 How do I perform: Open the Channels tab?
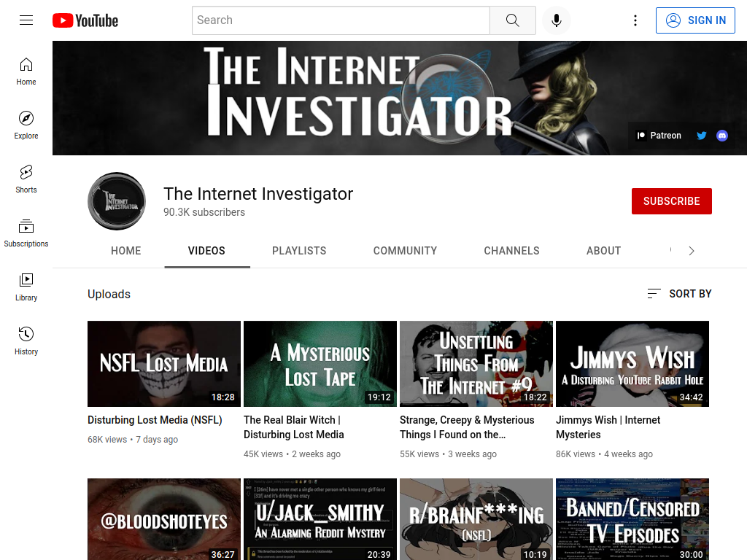(511, 251)
